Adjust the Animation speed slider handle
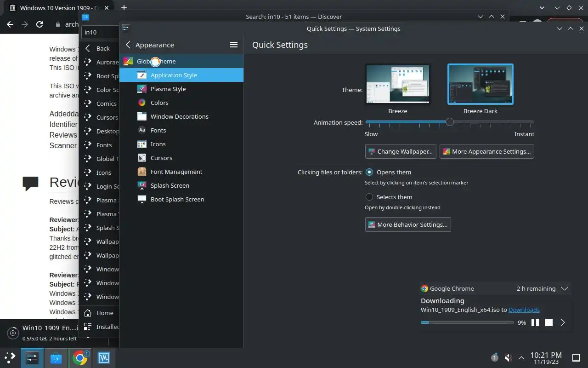This screenshot has width=588, height=368. (450, 122)
